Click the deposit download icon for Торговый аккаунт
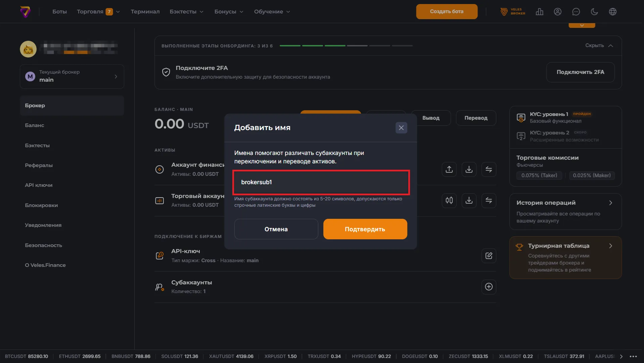This screenshot has width=644, height=363. [x=469, y=201]
